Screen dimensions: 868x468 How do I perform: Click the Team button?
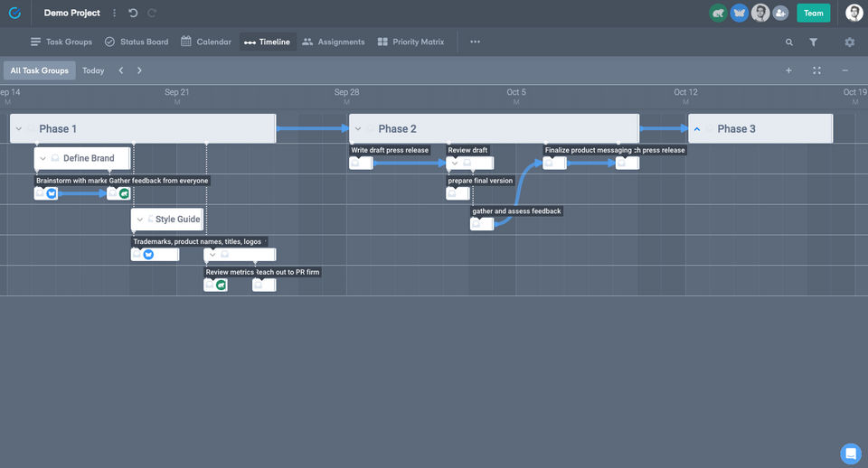click(x=813, y=13)
